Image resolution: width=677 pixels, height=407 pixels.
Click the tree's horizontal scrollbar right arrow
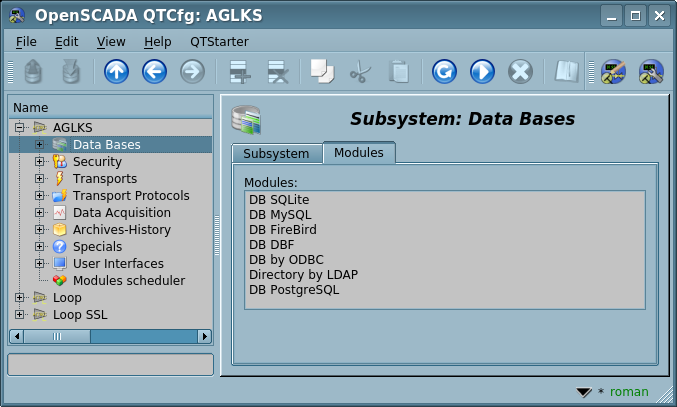coord(205,337)
